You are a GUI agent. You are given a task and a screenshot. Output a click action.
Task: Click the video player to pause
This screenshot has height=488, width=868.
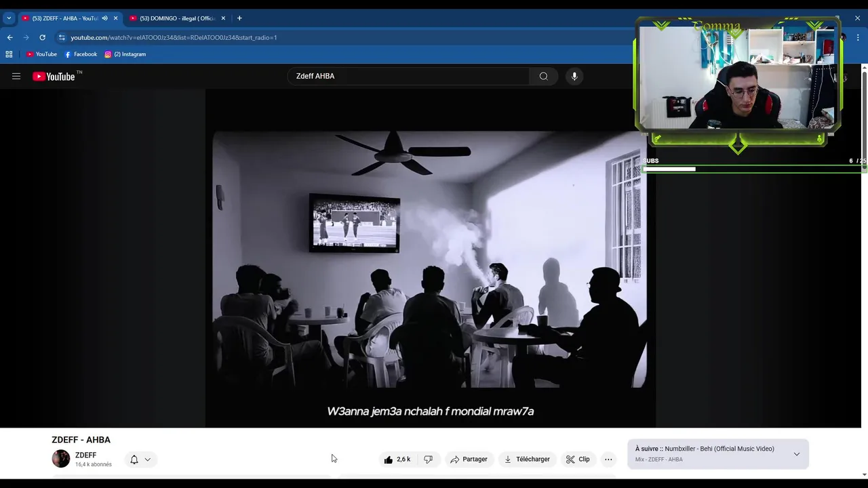[430, 259]
